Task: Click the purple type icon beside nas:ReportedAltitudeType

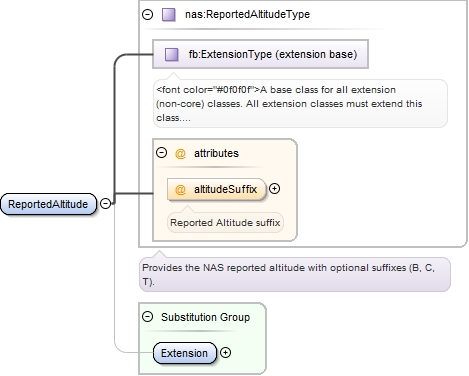Action: tap(169, 15)
